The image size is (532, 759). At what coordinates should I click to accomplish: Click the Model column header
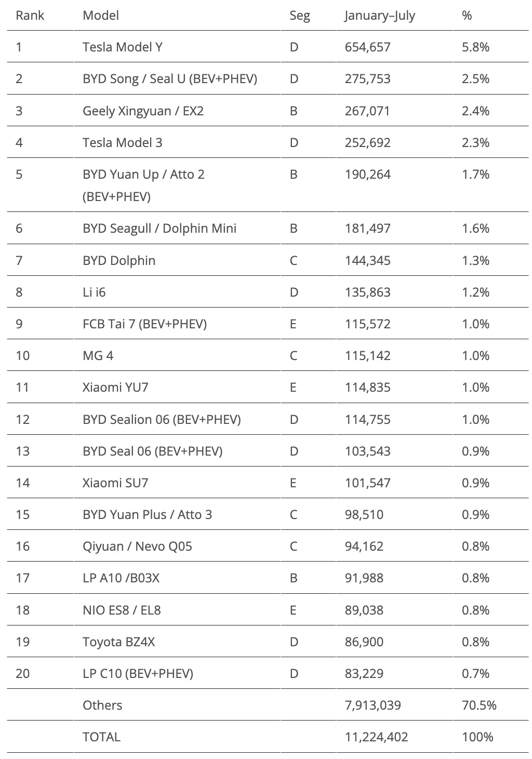coord(101,16)
